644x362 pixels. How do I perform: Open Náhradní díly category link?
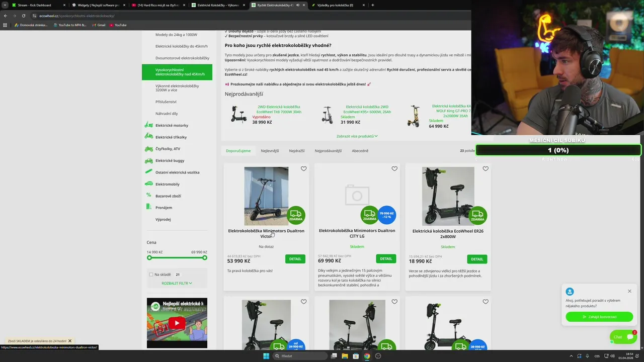coord(167,114)
